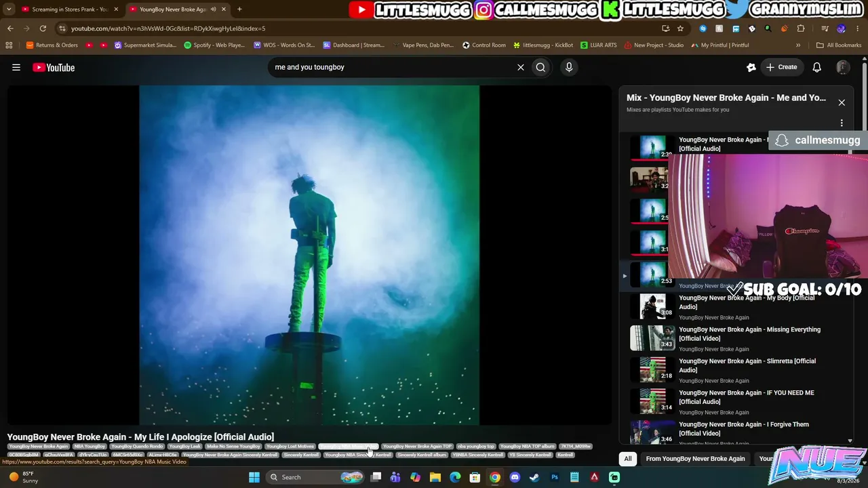Launch Discord from the taskbar
The image size is (868, 488).
click(x=515, y=477)
